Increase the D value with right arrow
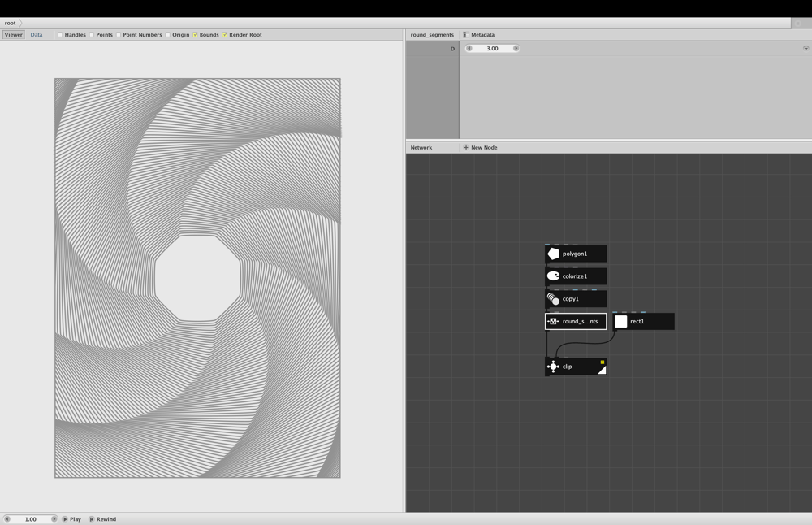812x525 pixels. [x=516, y=48]
